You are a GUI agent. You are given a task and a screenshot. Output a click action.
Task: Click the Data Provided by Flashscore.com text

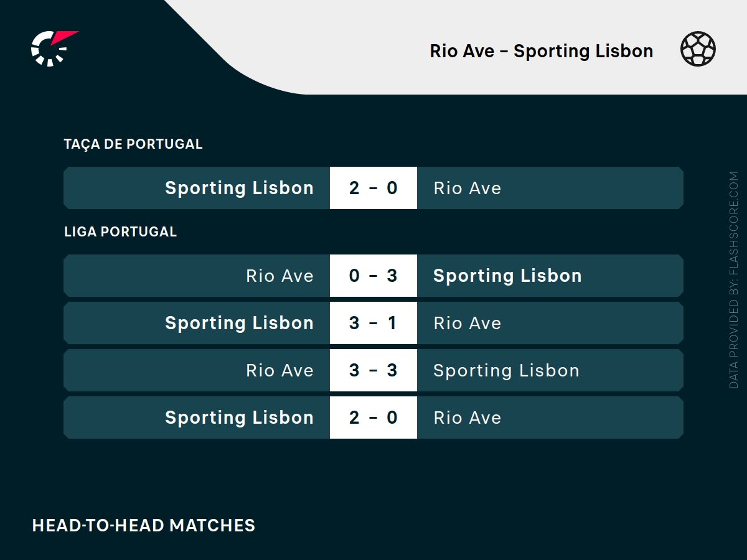click(734, 280)
